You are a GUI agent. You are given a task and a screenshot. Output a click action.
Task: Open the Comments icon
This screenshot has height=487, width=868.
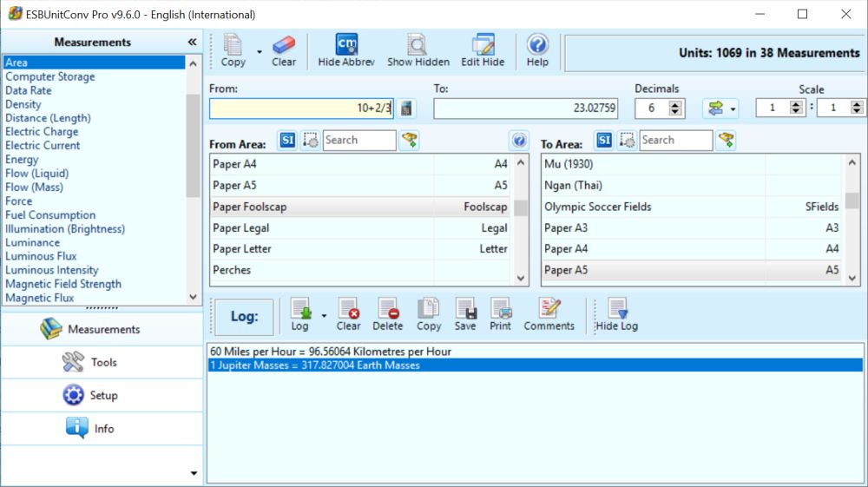point(549,315)
